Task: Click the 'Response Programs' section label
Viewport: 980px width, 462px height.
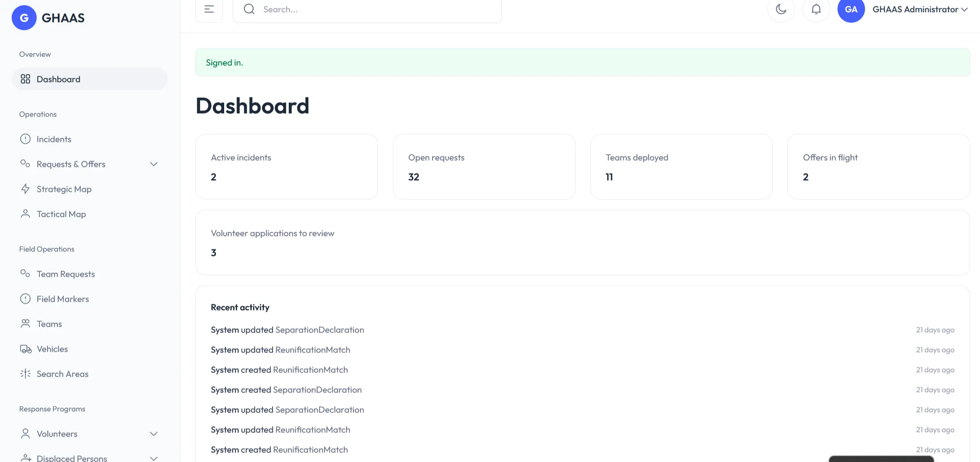Action: click(52, 409)
